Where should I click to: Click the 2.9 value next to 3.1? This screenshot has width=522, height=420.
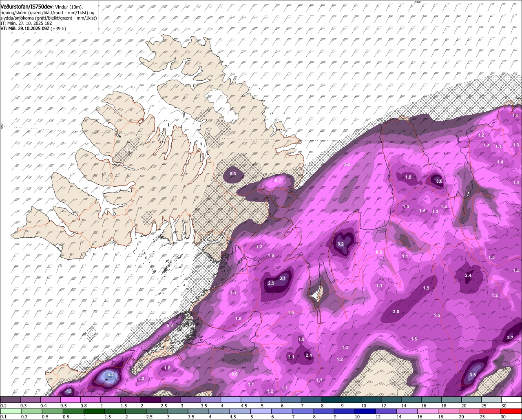click(271, 283)
